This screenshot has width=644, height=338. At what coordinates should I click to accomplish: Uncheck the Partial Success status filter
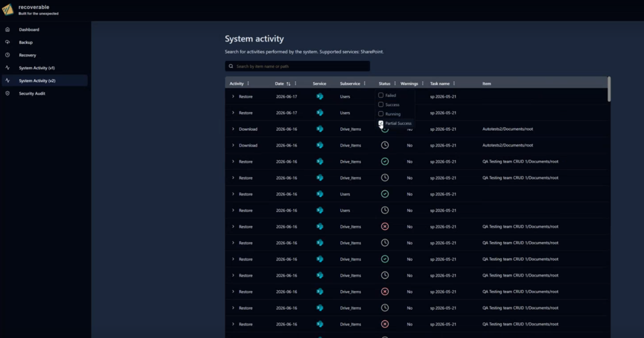(380, 123)
